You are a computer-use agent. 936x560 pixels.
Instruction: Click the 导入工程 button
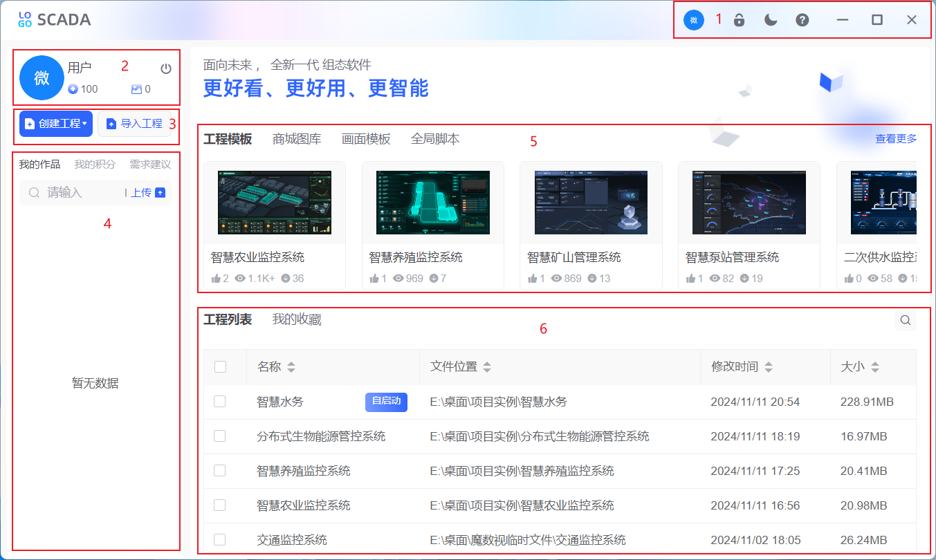pos(135,124)
